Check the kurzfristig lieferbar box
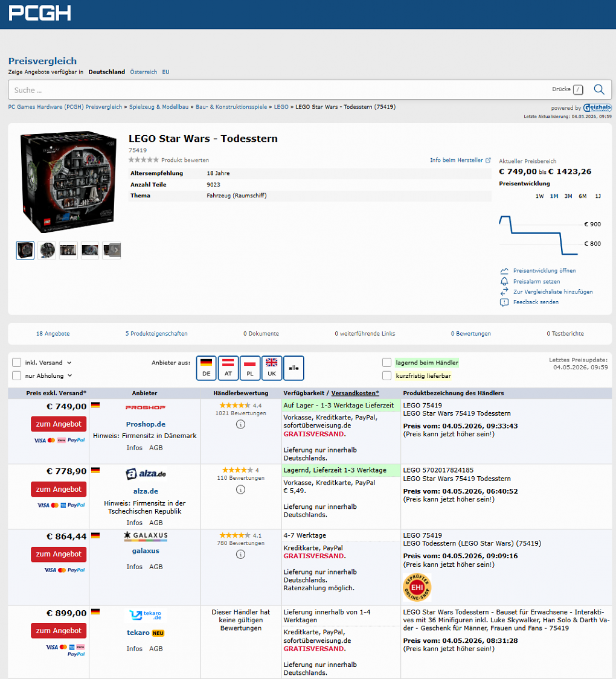The image size is (616, 679). tap(387, 375)
